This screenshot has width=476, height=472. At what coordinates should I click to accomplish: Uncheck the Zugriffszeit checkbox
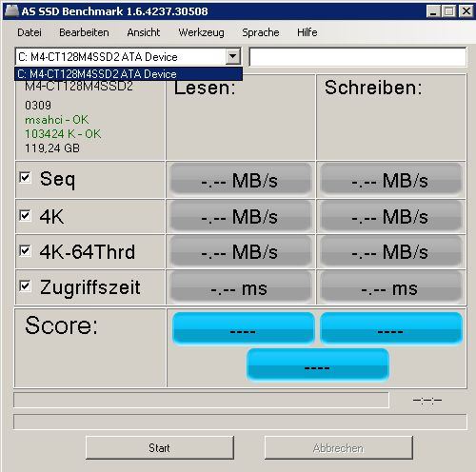tap(25, 286)
